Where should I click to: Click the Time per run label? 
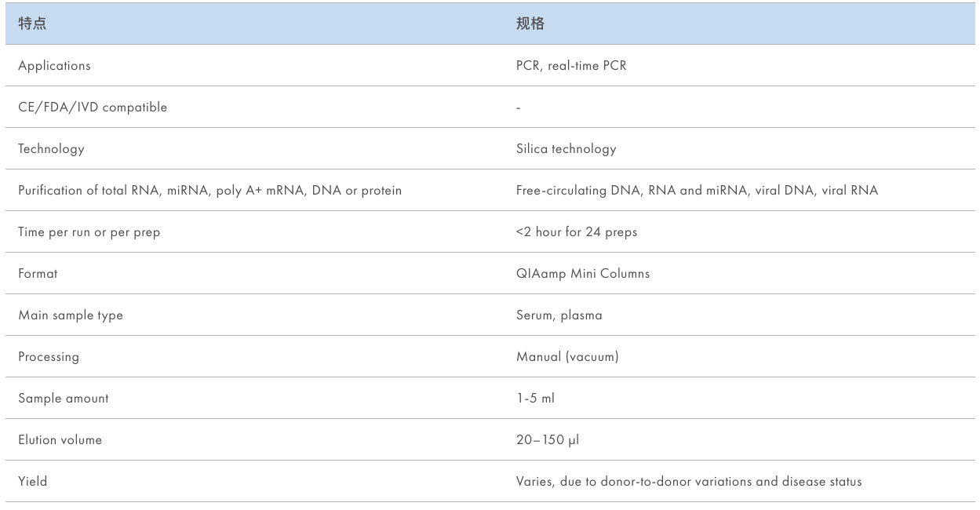coord(89,232)
